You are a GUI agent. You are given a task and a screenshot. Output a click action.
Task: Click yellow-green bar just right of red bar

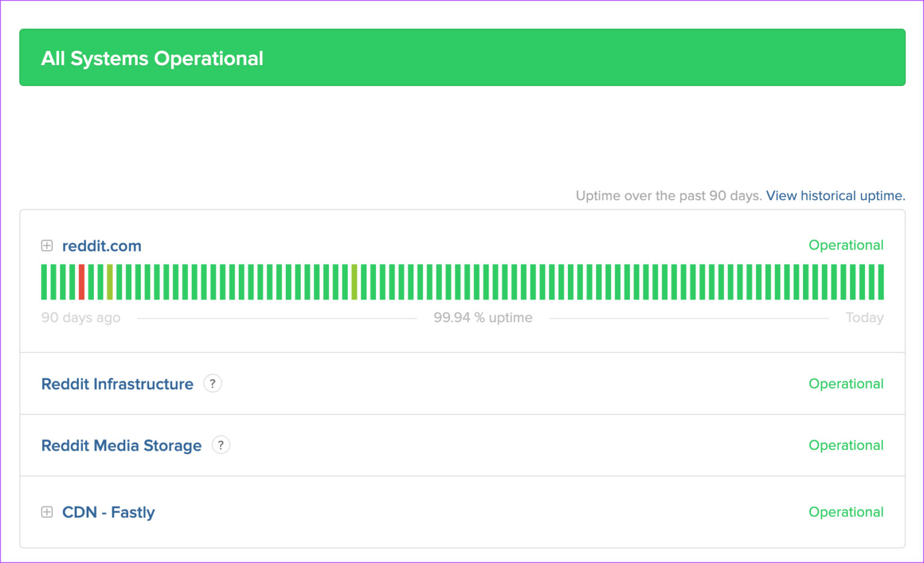click(110, 281)
